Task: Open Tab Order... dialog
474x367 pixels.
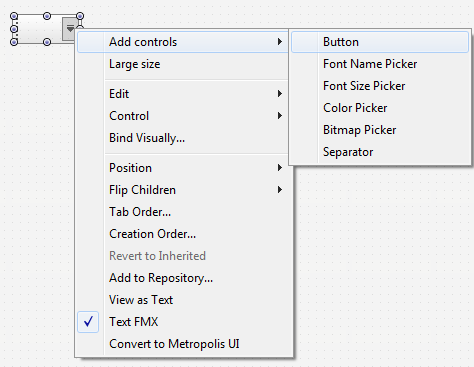Action: pyautogui.click(x=183, y=212)
